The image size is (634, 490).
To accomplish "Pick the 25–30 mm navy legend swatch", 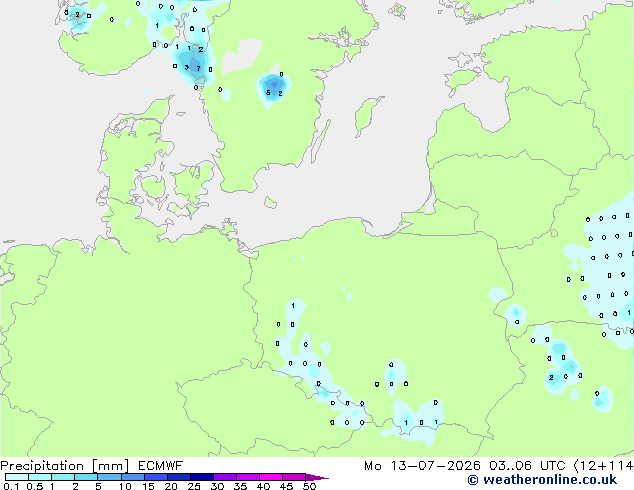I will coord(201,477).
